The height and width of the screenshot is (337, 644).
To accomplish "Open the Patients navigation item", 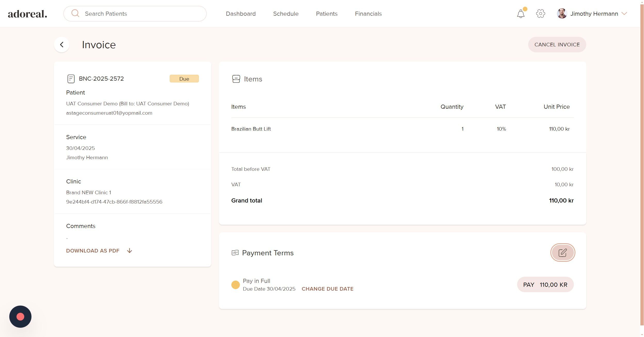I will (x=327, y=14).
